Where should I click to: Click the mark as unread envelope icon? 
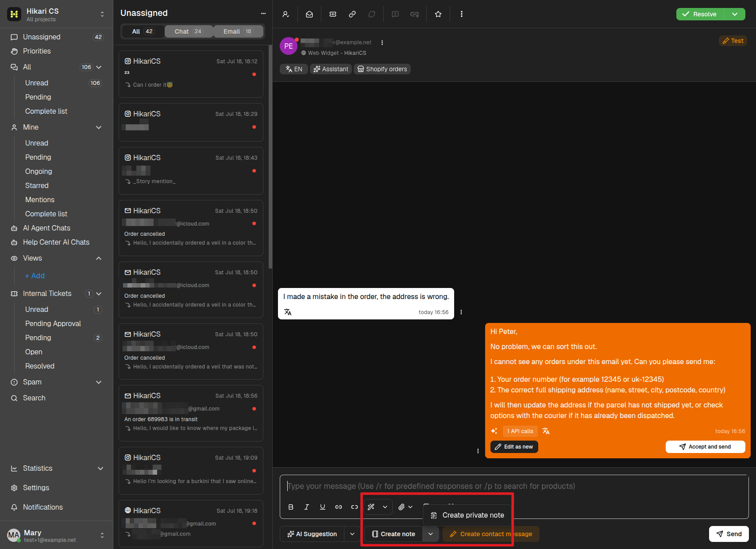(309, 14)
